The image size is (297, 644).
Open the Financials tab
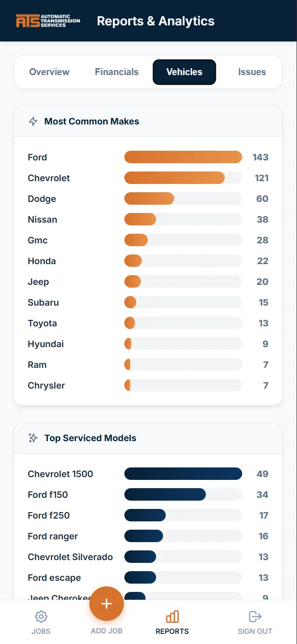pyautogui.click(x=116, y=72)
